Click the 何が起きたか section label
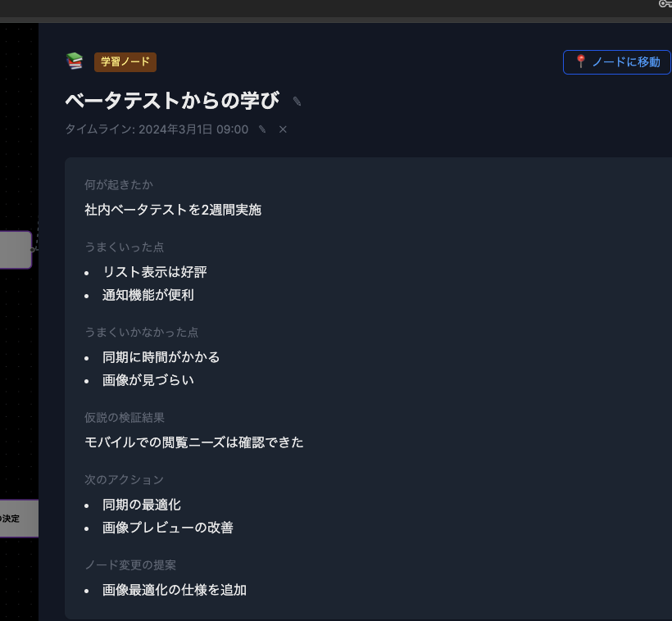672x621 pixels. click(x=117, y=184)
